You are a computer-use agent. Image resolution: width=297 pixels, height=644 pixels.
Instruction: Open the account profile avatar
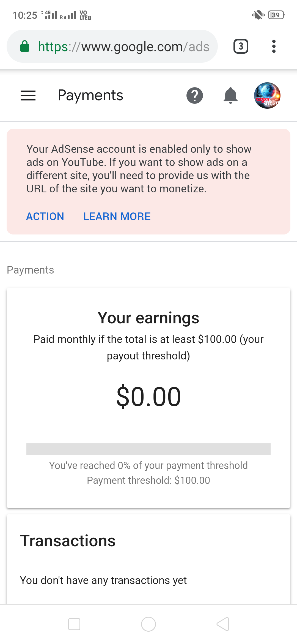[x=267, y=95]
